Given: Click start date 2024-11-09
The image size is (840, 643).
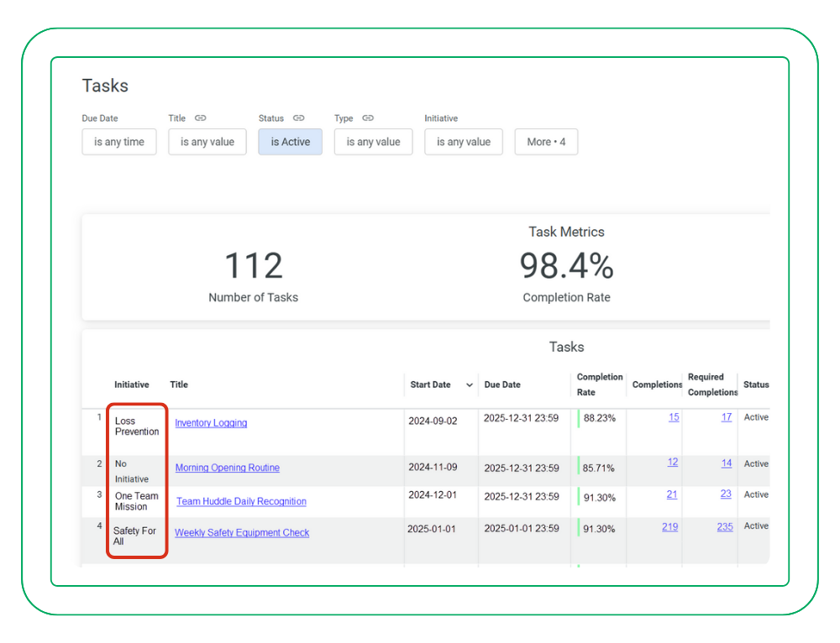Looking at the screenshot, I should (433, 467).
